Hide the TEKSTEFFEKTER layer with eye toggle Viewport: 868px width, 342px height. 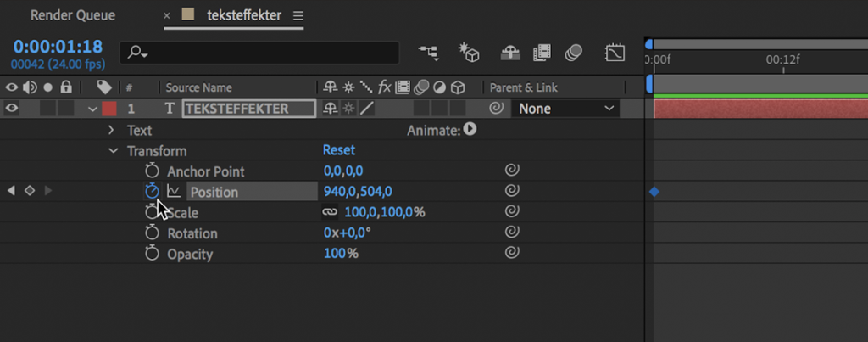click(12, 108)
